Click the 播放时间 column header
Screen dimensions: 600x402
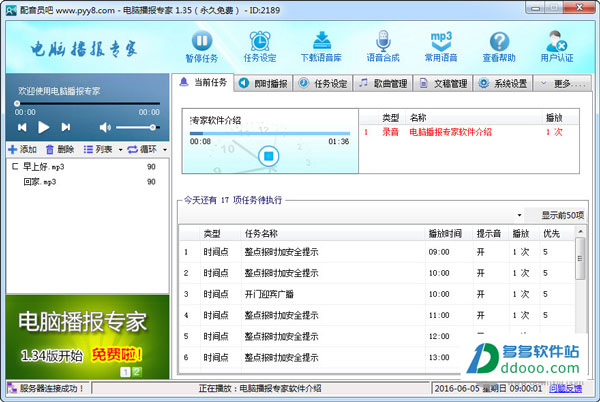click(x=449, y=233)
